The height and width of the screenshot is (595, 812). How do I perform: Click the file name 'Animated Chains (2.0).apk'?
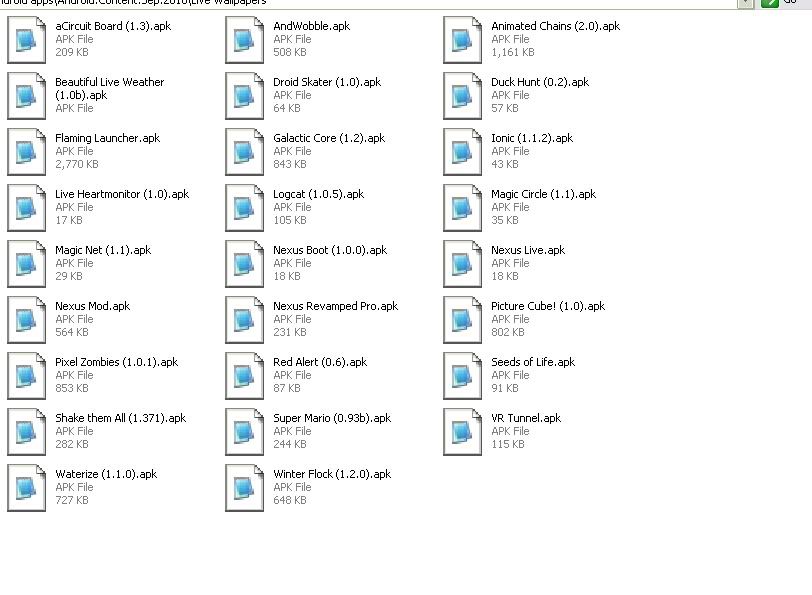tap(555, 26)
